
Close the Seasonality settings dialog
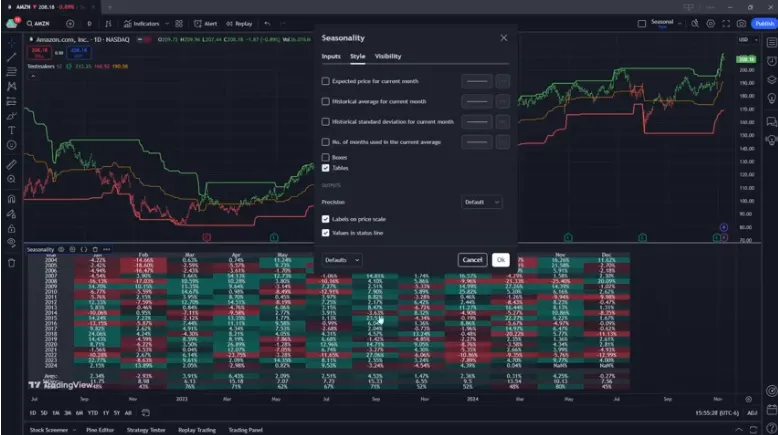click(504, 38)
